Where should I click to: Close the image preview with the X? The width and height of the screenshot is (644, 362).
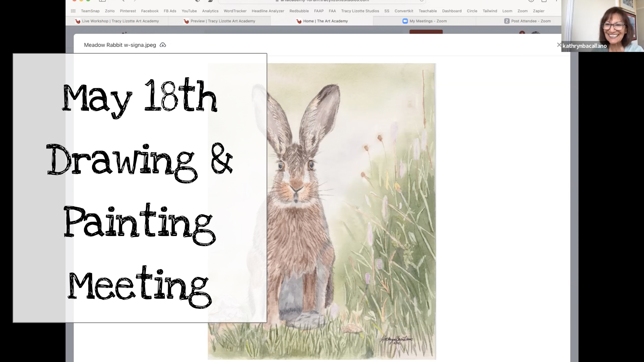coord(559,45)
